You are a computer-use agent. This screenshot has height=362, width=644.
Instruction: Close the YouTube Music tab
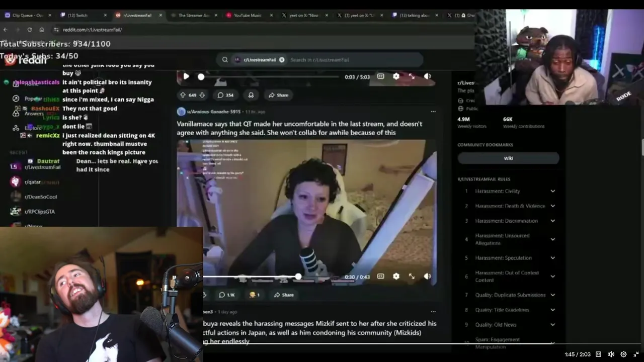coord(272,16)
